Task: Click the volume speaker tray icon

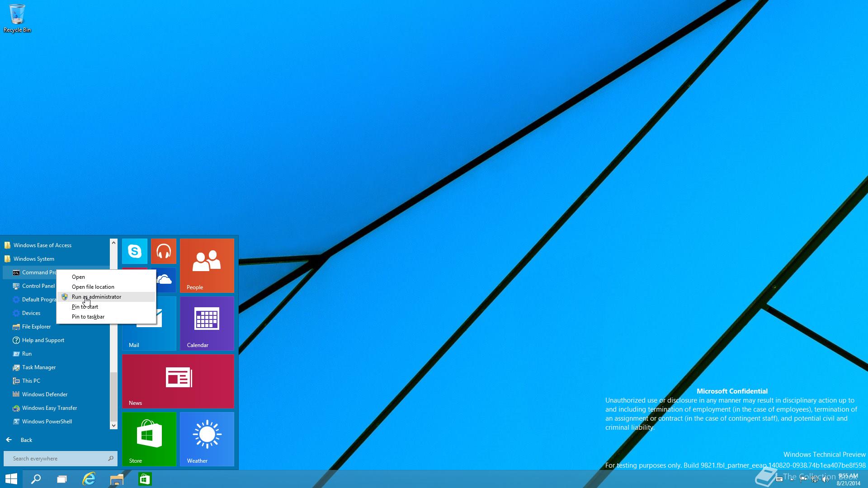Action: click(826, 479)
